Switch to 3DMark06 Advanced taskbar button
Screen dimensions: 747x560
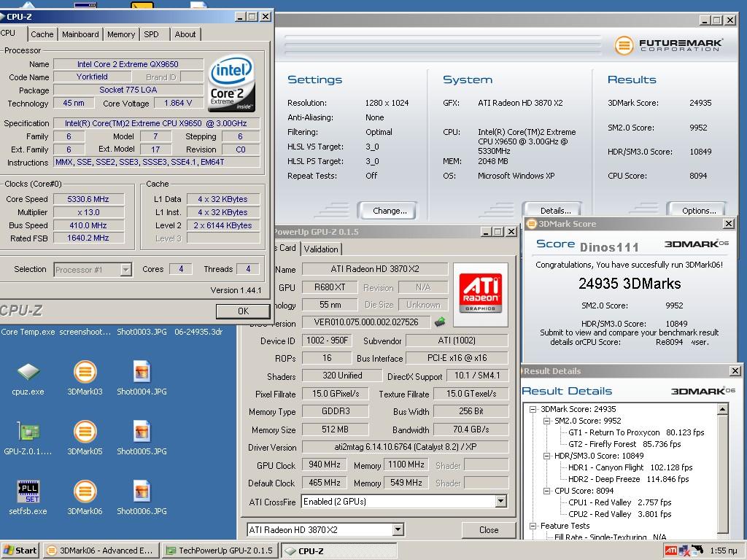100,551
